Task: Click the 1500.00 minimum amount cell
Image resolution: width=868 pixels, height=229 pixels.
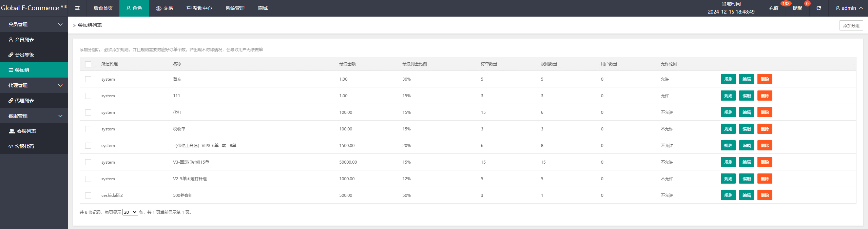Action: pyautogui.click(x=347, y=146)
